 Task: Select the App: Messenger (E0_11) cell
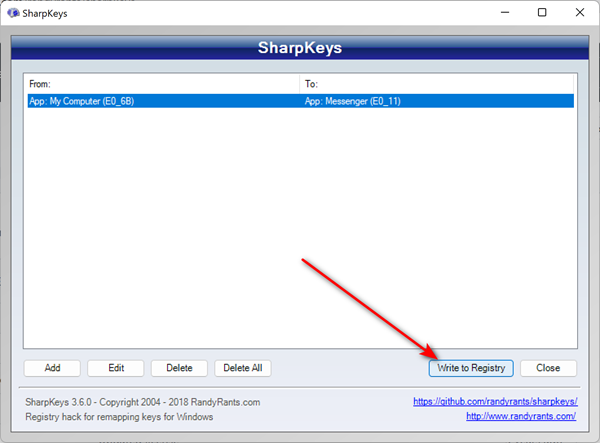[x=352, y=101]
